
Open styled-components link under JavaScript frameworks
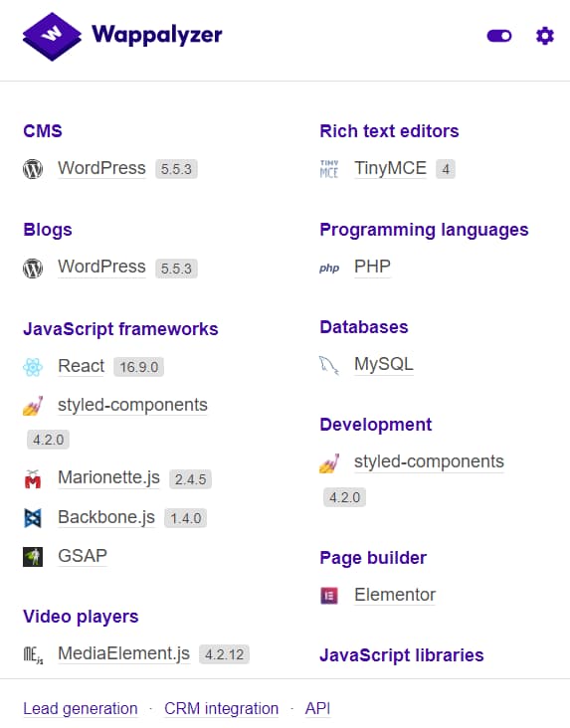[132, 405]
